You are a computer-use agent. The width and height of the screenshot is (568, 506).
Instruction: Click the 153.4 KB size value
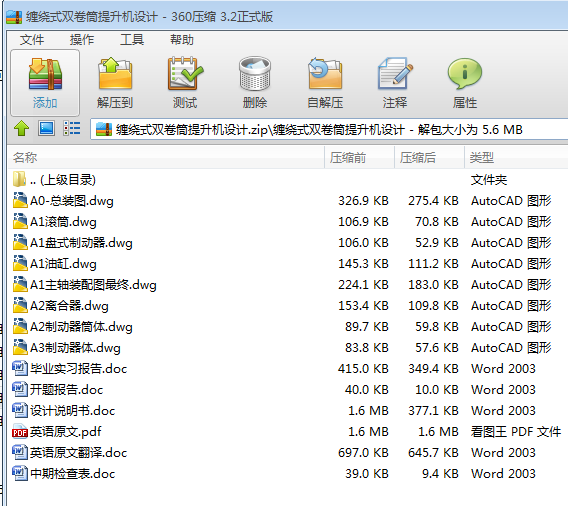363,306
